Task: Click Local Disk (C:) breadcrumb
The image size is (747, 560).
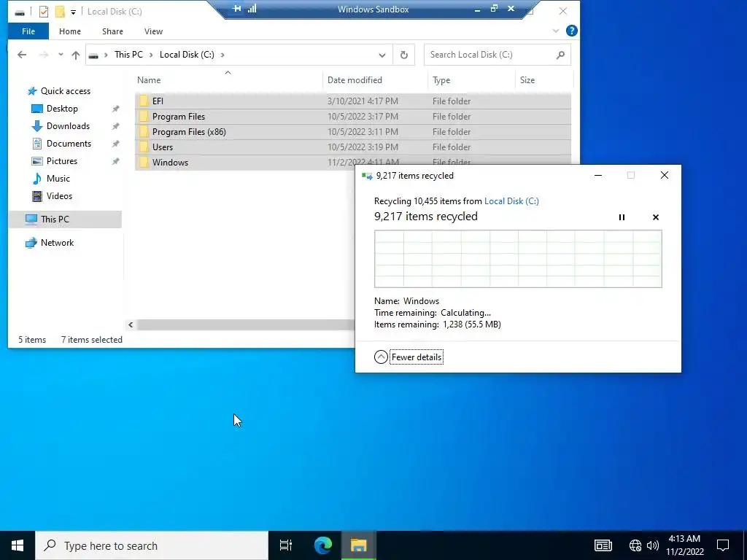Action: click(x=187, y=54)
